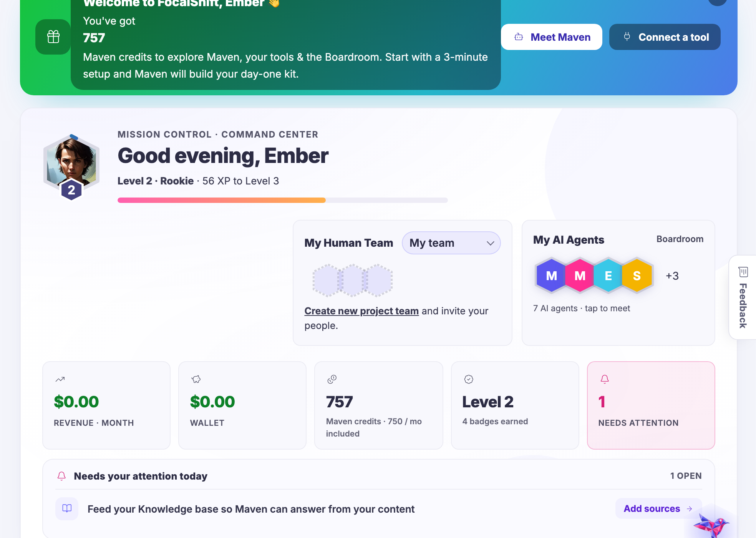Click 'Level 2 · Rookie' text
Image resolution: width=756 pixels, height=538 pixels.
[156, 181]
